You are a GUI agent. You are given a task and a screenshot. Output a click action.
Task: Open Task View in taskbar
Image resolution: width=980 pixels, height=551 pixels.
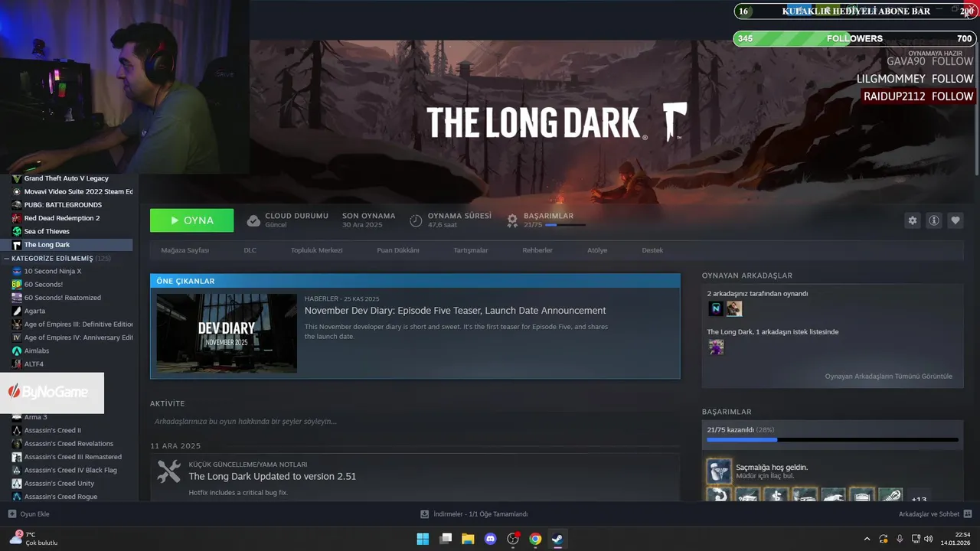coord(446,539)
